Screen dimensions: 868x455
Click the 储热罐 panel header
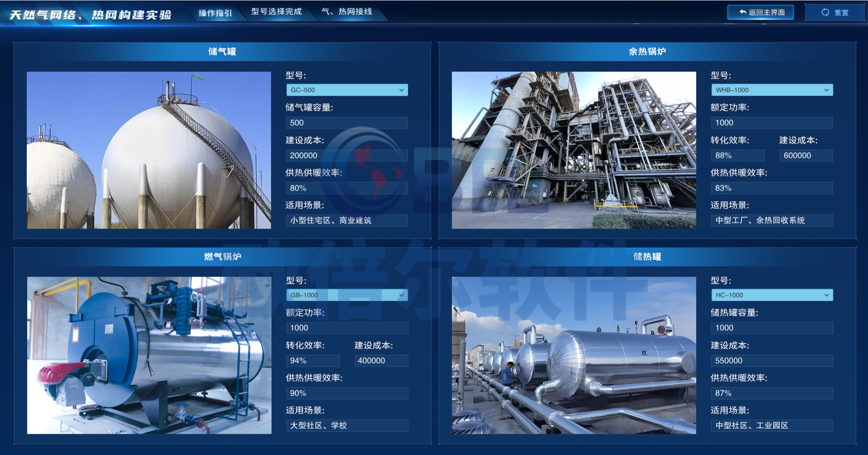click(x=647, y=257)
